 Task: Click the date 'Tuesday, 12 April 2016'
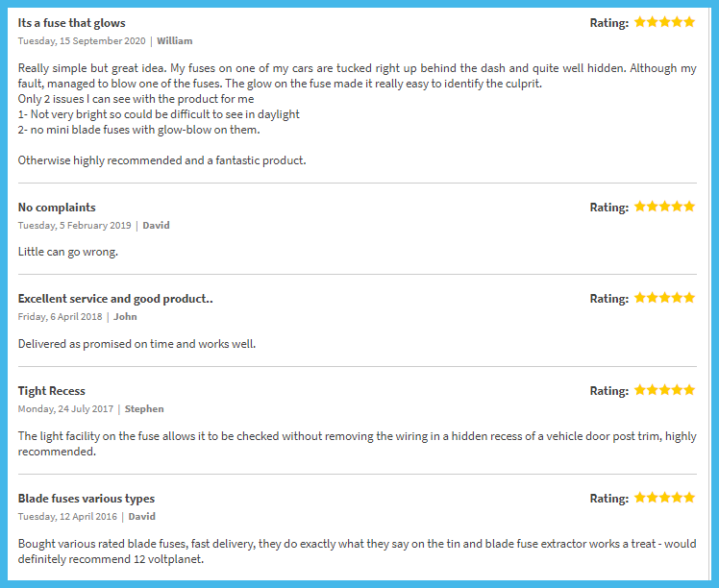point(67,517)
